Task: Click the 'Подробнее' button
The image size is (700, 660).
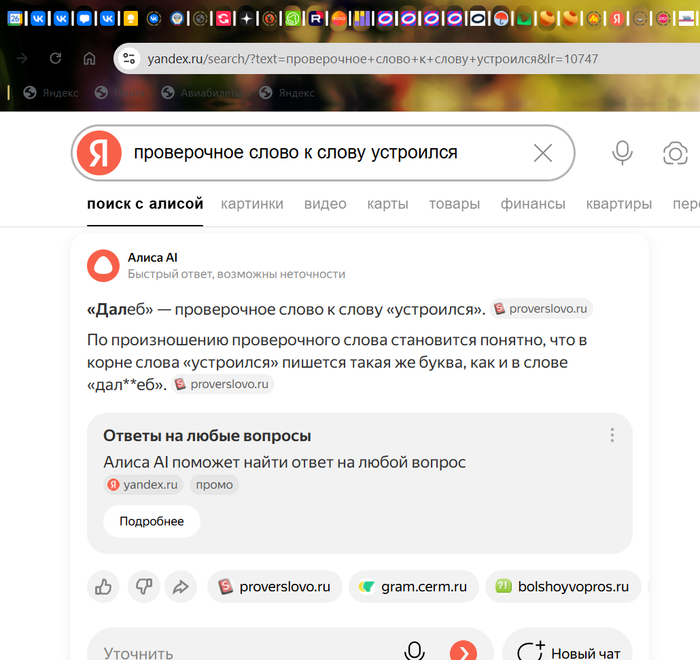Action: pyautogui.click(x=152, y=521)
